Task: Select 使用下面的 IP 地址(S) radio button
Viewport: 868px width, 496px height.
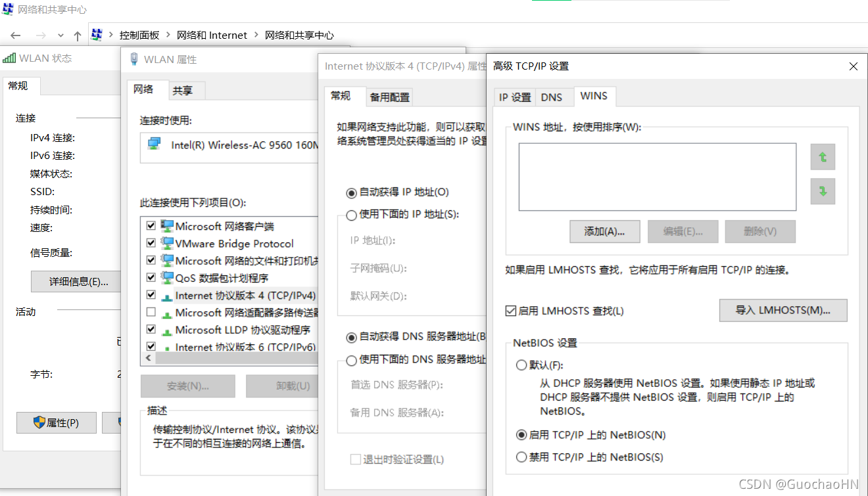Action: pos(352,215)
